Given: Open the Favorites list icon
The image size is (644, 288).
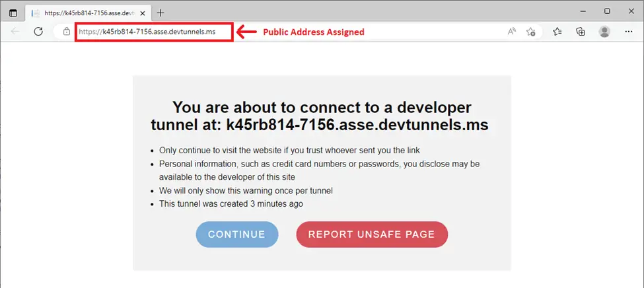Looking at the screenshot, I should [x=557, y=32].
